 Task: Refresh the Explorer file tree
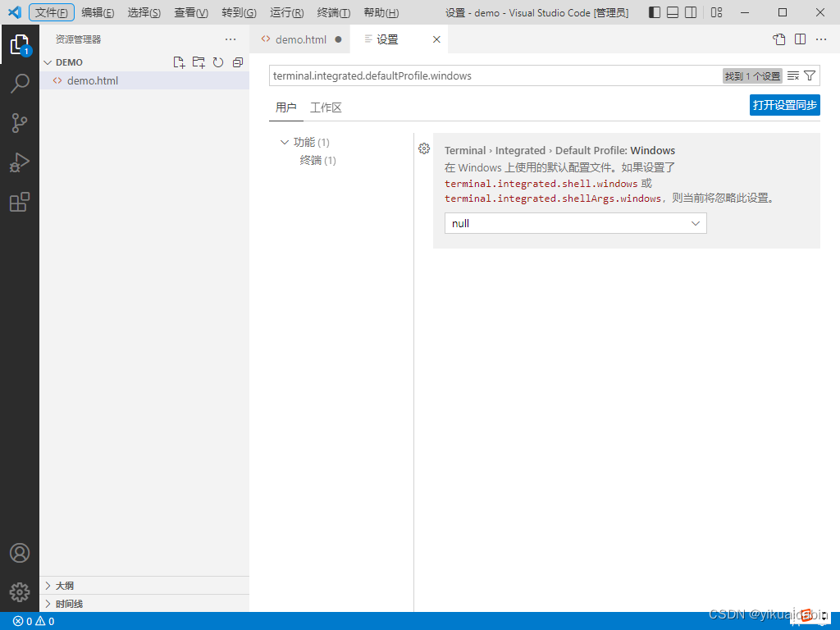tap(218, 62)
